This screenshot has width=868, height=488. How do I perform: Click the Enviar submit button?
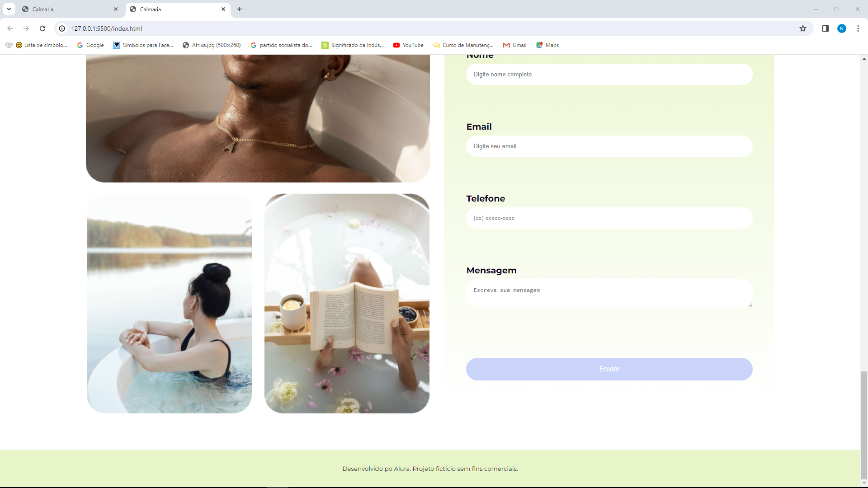pyautogui.click(x=609, y=369)
